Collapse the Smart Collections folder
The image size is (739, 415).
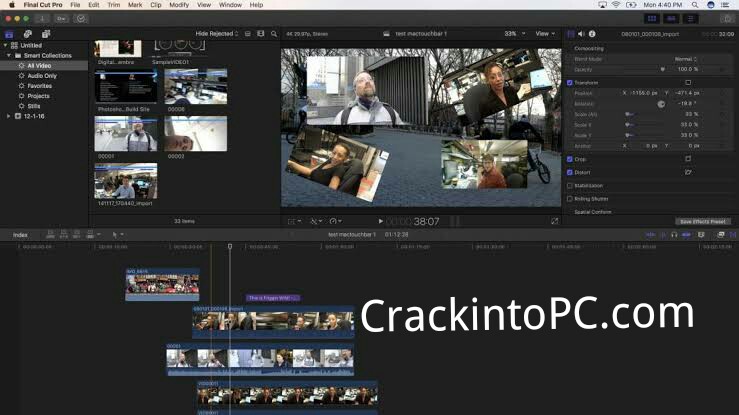[x=8, y=56]
